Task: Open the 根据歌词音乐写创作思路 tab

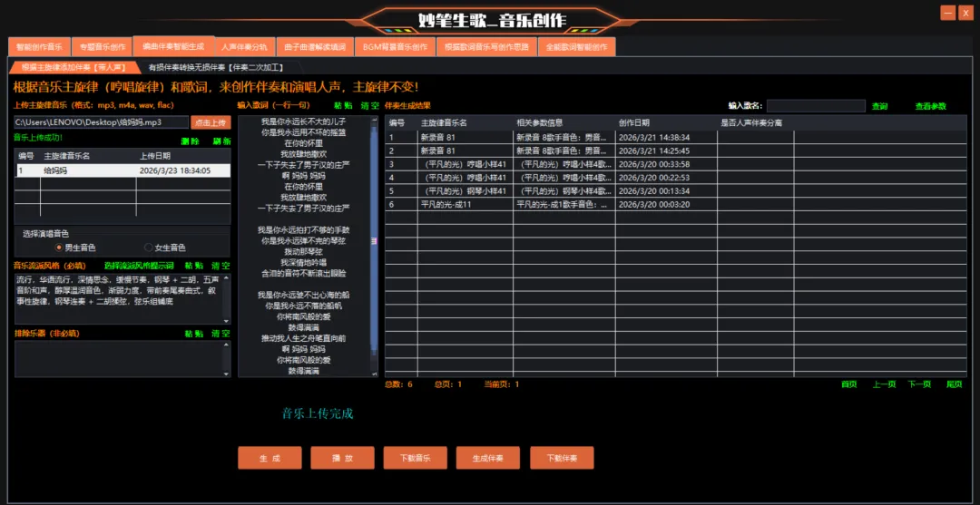Action: [x=487, y=47]
